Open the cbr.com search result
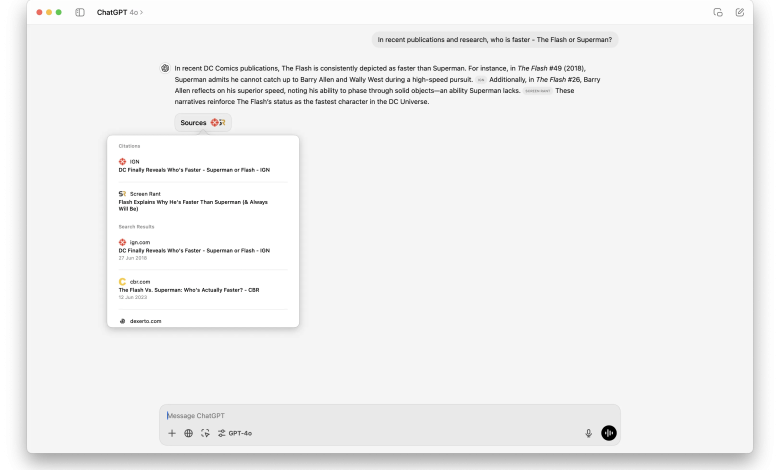This screenshot has width=780, height=470. [x=203, y=289]
